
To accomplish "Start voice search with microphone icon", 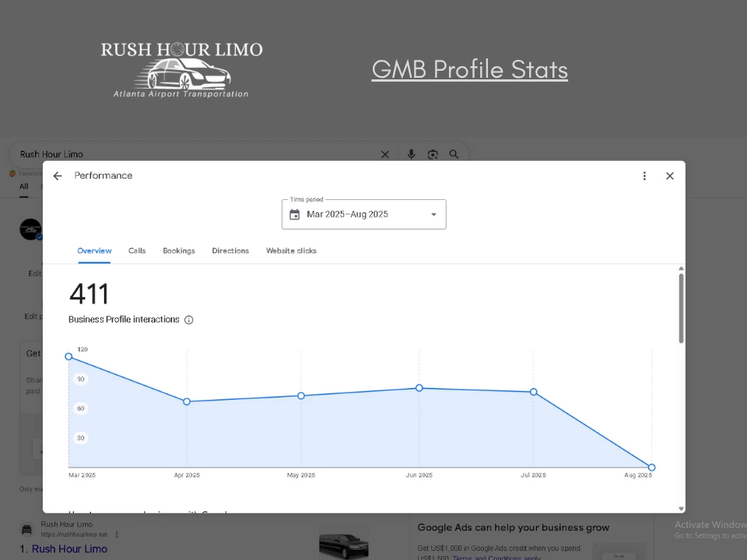I will (x=411, y=154).
